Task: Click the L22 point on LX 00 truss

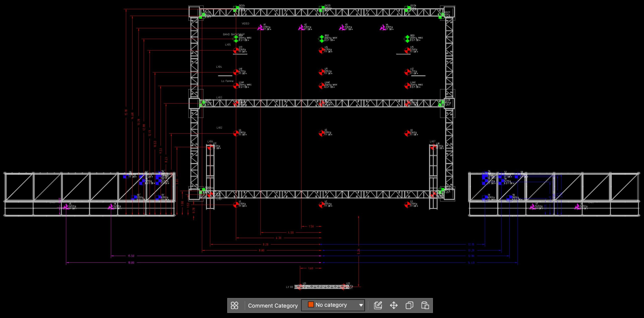Action: pyautogui.click(x=343, y=287)
